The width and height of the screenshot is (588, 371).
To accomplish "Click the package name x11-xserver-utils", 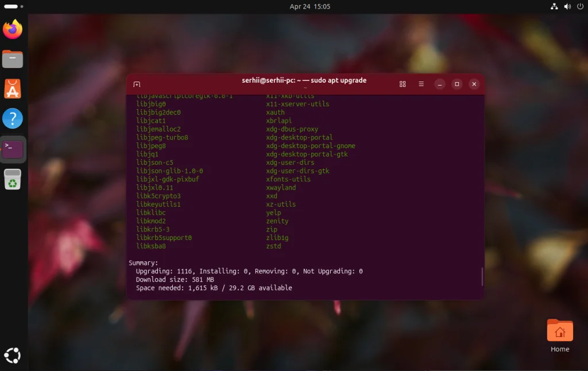I will tap(297, 104).
